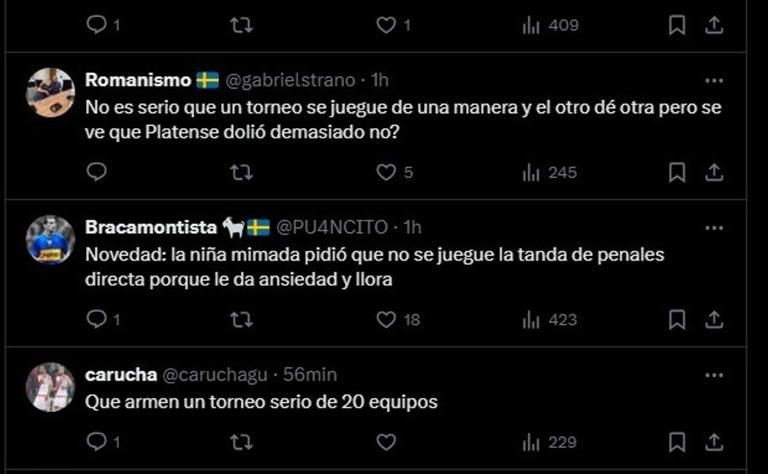Open more options on carucha's tweet
The height and width of the screenshot is (474, 768).
pos(713,375)
